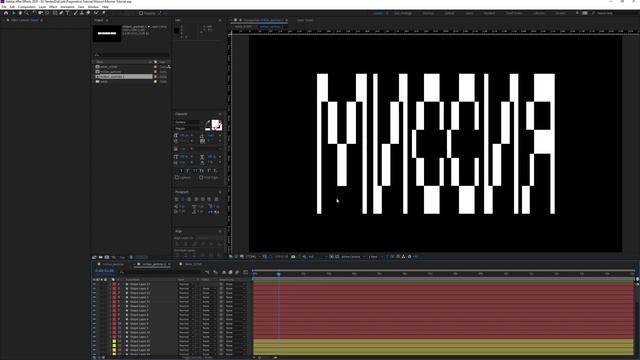640x360 pixels.
Task: Click the timeline layer search field
Action: pyautogui.click(x=159, y=272)
